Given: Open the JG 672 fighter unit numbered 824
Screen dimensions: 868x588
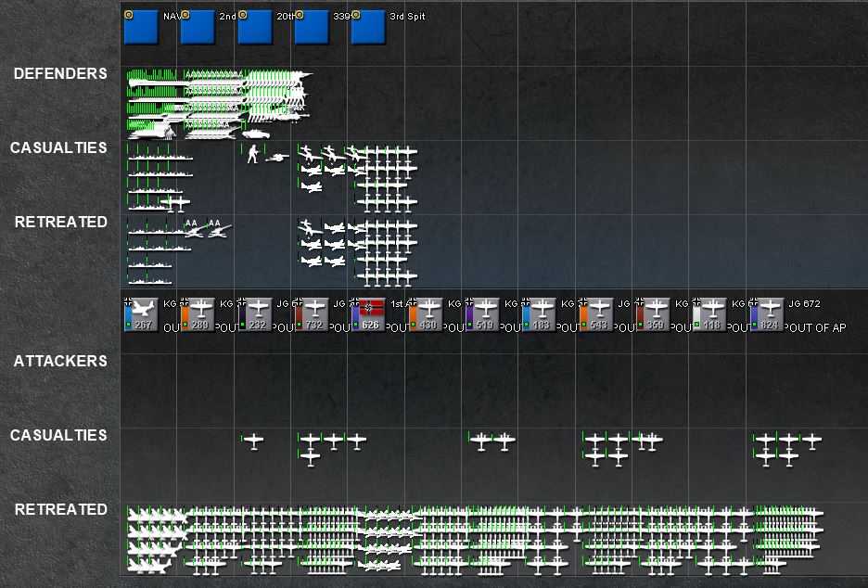Looking at the screenshot, I should coord(767,314).
